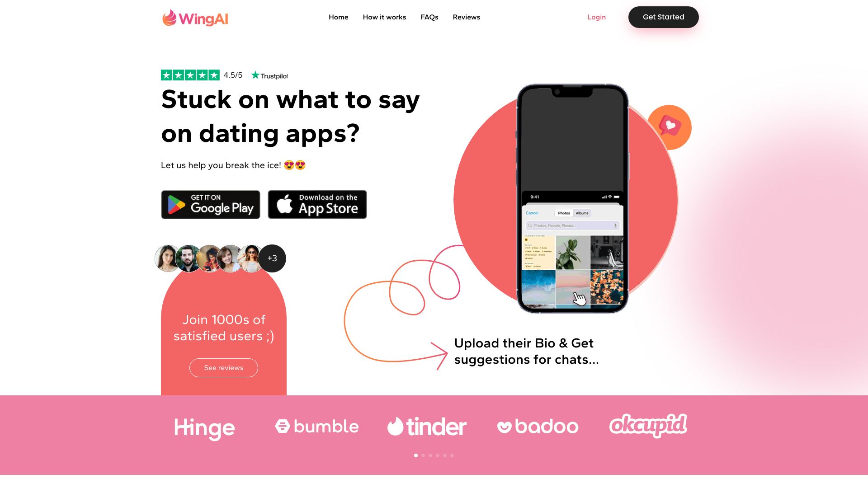
Task: Click the Hinge logo icon
Action: (205, 427)
